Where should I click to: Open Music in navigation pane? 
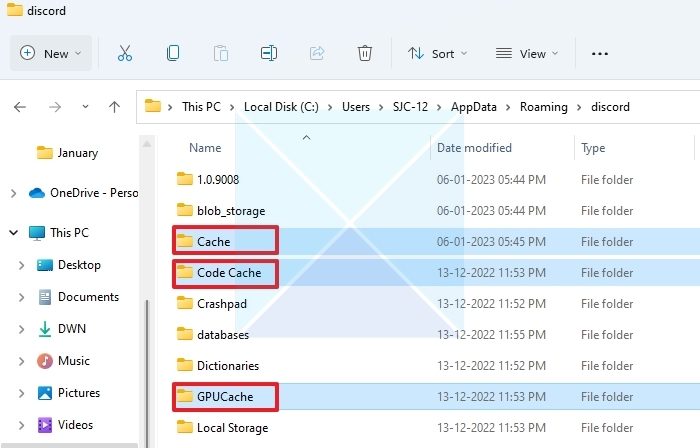click(63, 361)
